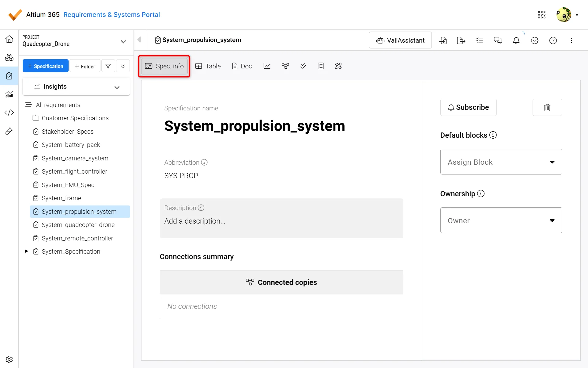Image resolution: width=588 pixels, height=368 pixels.
Task: Expand the Insights panel chevron
Action: (117, 87)
